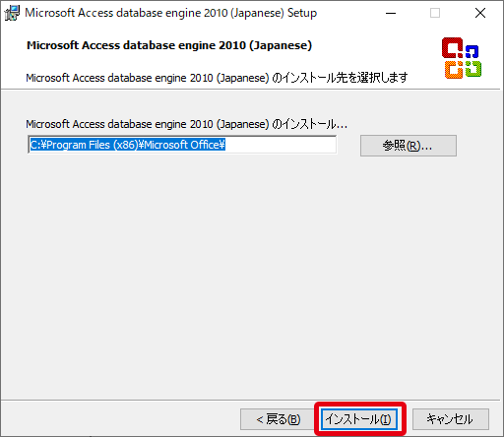The image size is (504, 437).
Task: Click the orange square of the Office logo
Action: tap(454, 70)
